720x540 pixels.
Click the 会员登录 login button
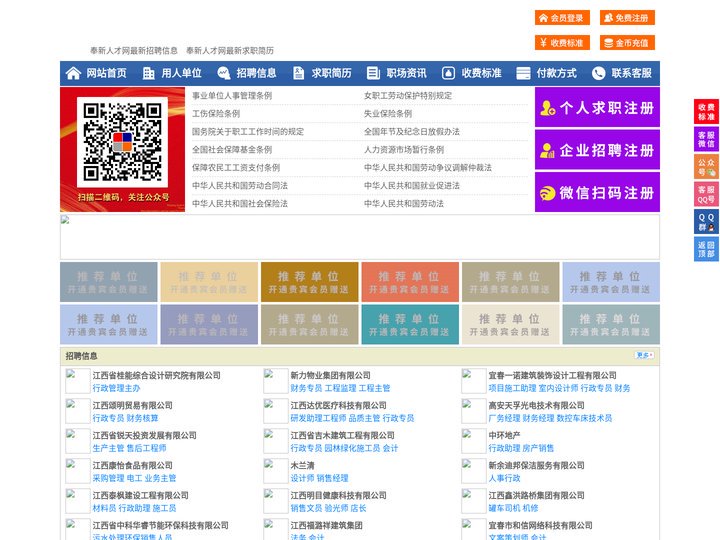point(562,18)
